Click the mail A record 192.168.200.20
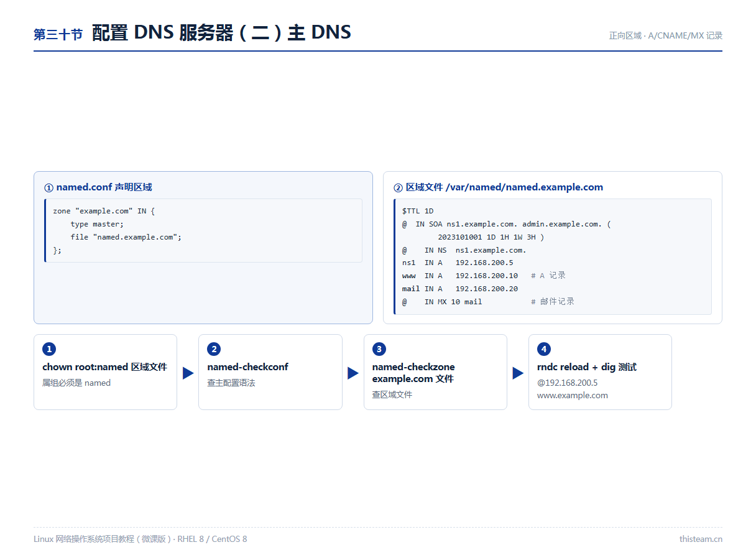The height and width of the screenshot is (560, 756). tap(460, 289)
